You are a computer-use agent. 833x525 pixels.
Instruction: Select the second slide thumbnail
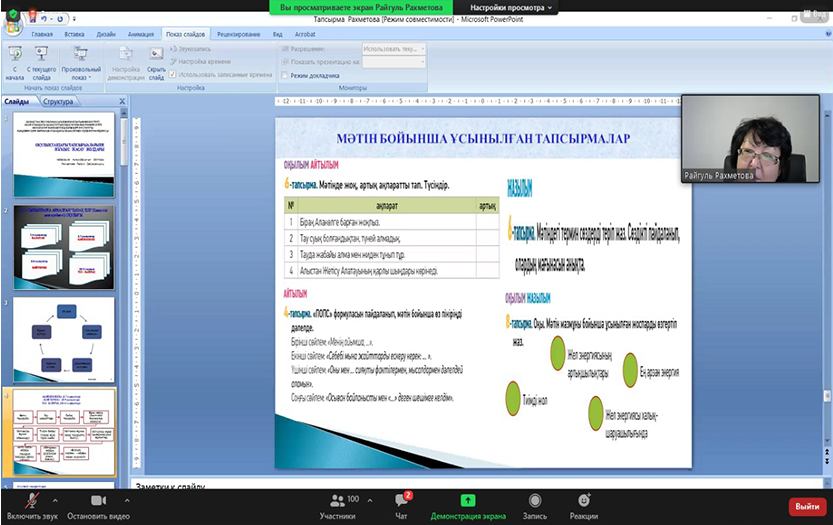(x=64, y=247)
